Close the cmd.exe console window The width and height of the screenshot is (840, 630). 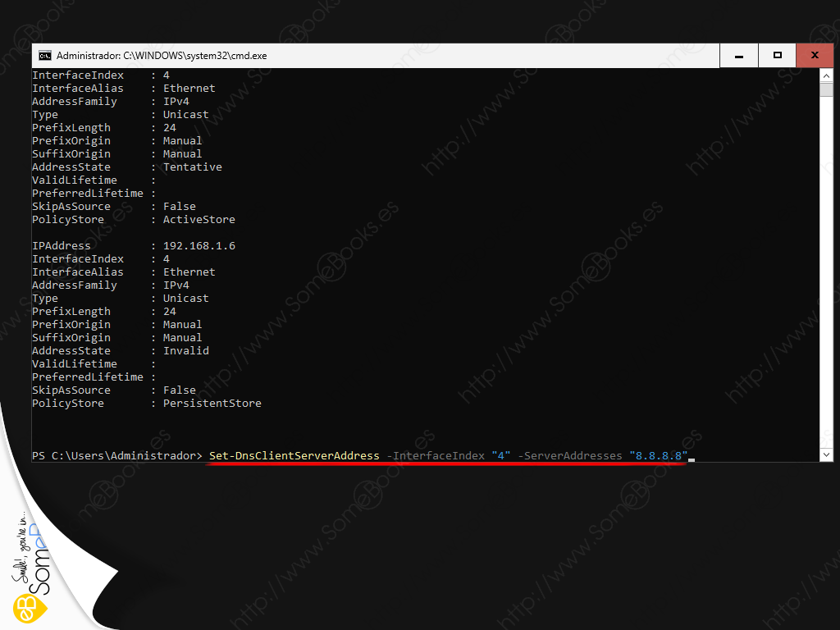[x=815, y=56]
